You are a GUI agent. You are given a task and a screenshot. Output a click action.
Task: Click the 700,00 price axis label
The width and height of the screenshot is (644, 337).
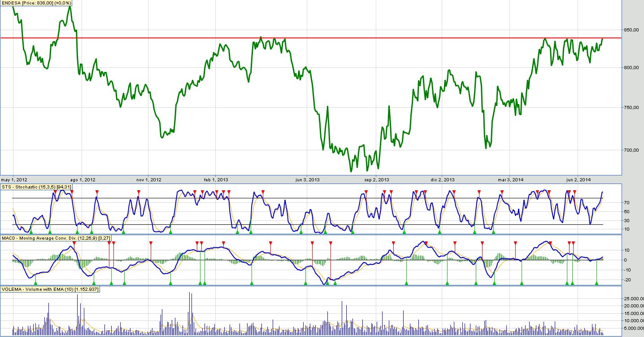631,150
